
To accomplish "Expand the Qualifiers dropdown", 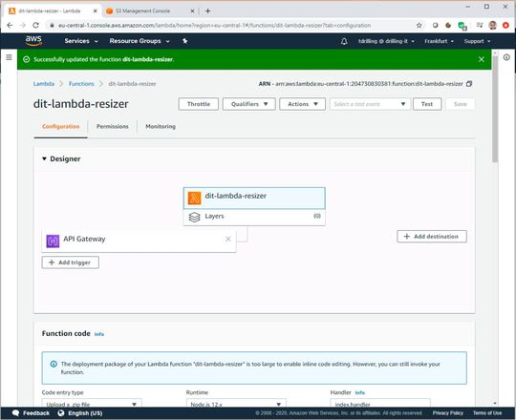I will point(249,104).
